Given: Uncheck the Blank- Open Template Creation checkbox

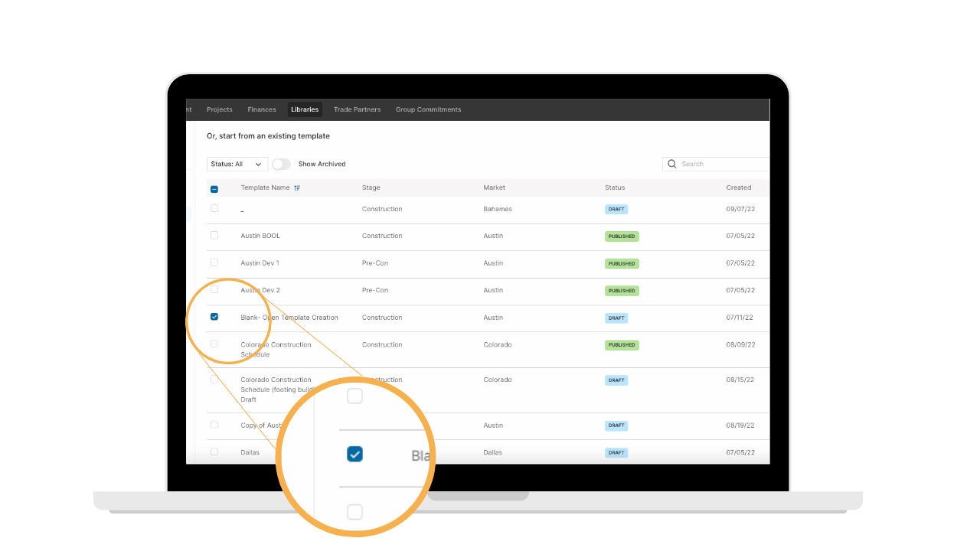Looking at the screenshot, I should pyautogui.click(x=214, y=317).
